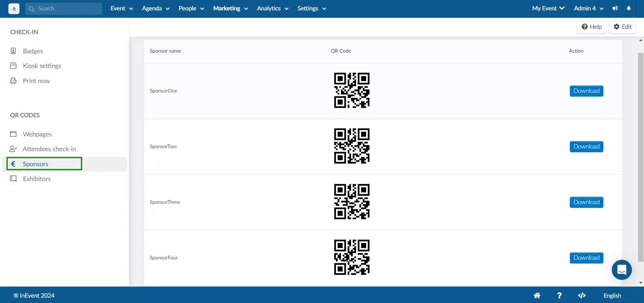Select the Sponsors sidebar item

(x=64, y=164)
